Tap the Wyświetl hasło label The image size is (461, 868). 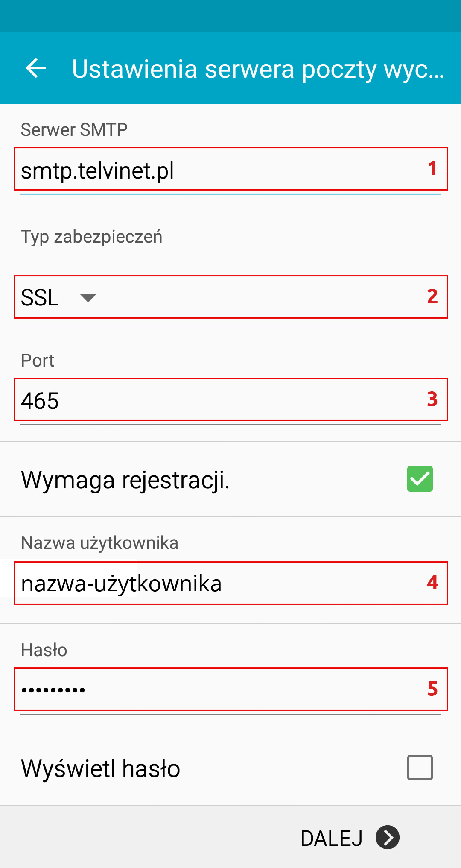tap(101, 768)
